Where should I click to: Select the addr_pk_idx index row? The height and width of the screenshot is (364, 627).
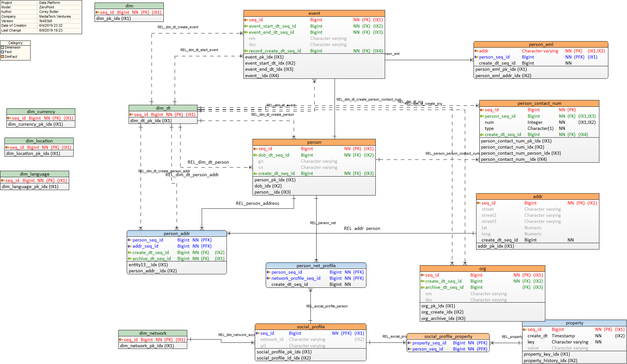pos(496,246)
